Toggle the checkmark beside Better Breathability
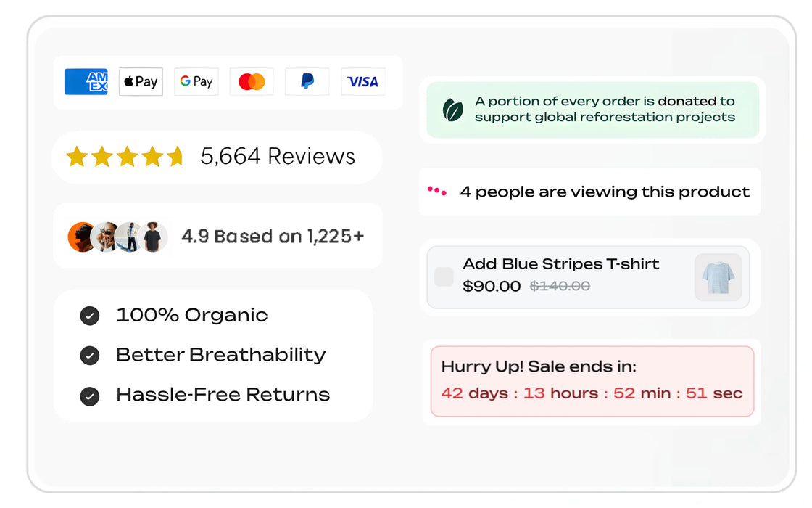Screen dimensions: 812x508 pyautogui.click(x=89, y=356)
